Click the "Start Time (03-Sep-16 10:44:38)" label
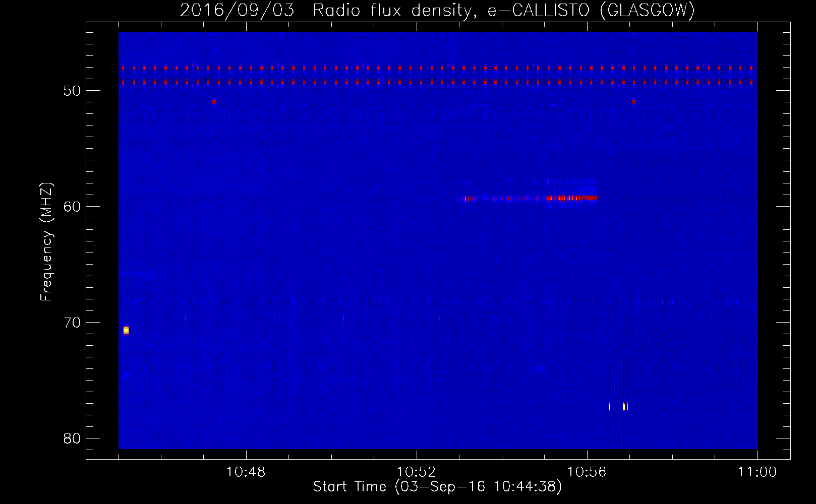The width and height of the screenshot is (816, 504). [437, 487]
